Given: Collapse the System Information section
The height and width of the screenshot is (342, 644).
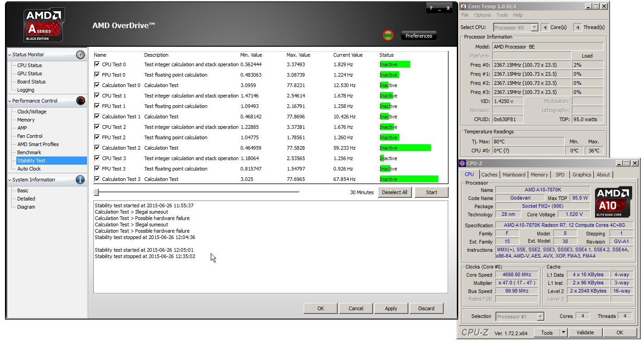Looking at the screenshot, I should click(10, 180).
